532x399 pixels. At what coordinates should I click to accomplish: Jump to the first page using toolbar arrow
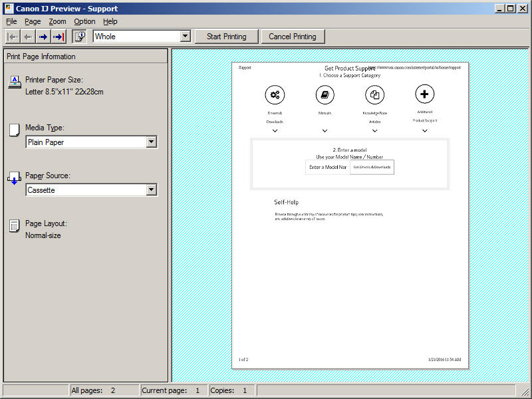pyautogui.click(x=11, y=36)
